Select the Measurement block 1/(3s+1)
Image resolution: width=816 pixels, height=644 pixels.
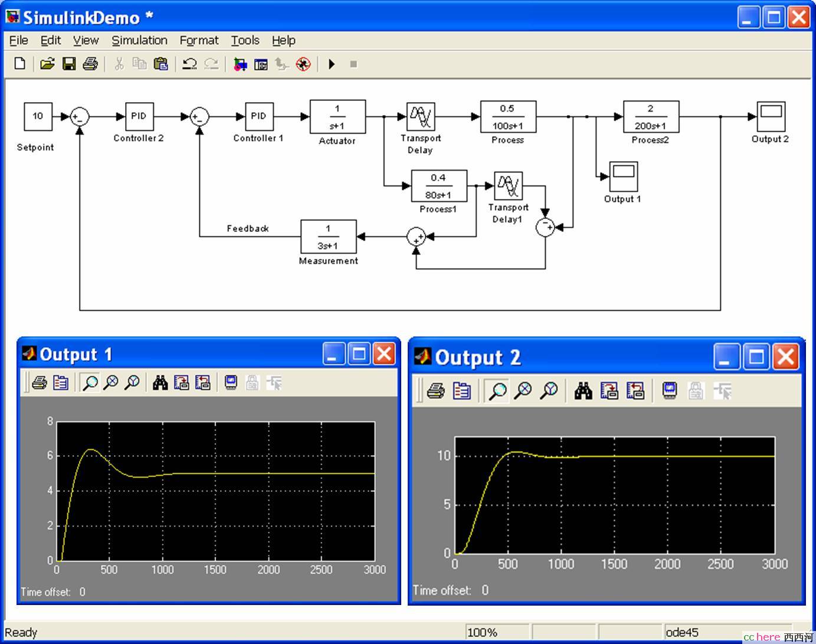tap(329, 237)
